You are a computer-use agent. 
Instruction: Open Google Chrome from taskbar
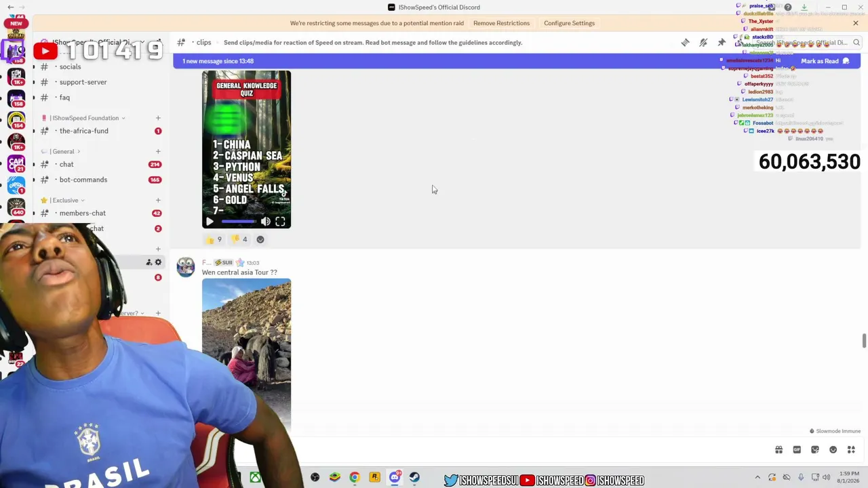[x=355, y=478]
